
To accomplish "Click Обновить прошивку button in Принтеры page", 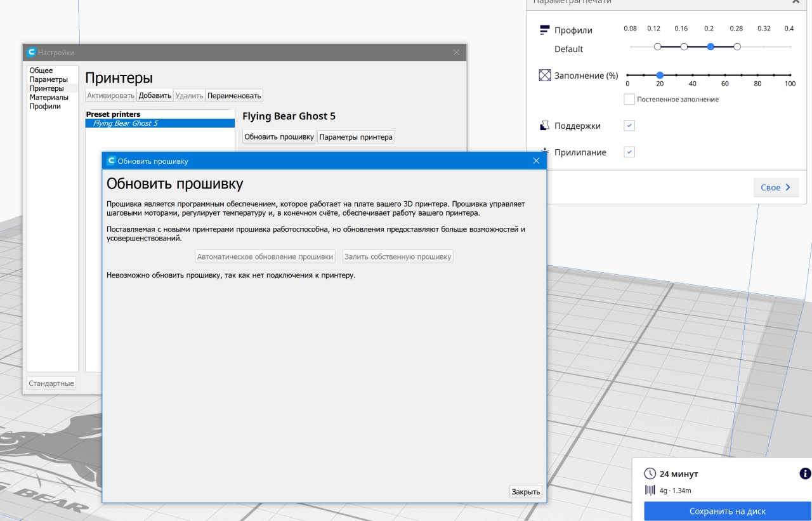I will pyautogui.click(x=279, y=136).
